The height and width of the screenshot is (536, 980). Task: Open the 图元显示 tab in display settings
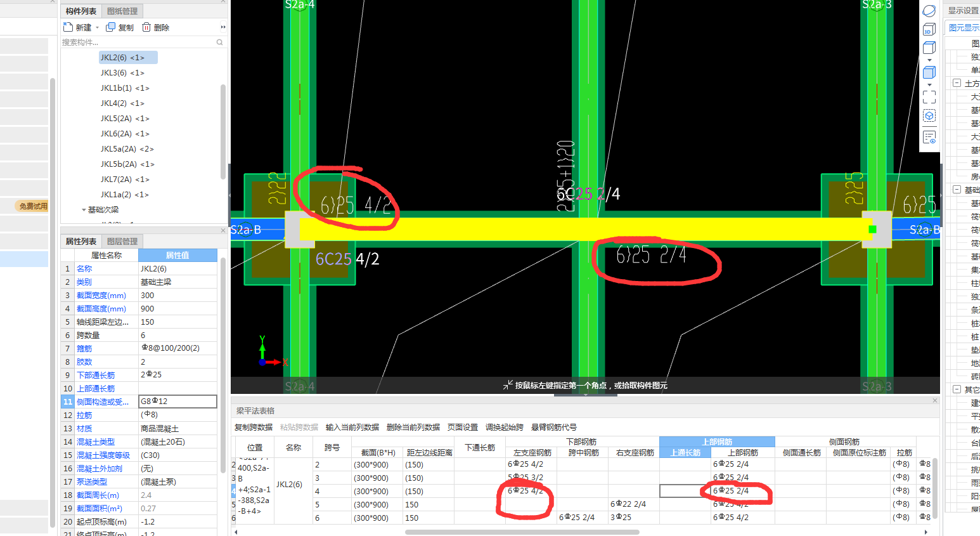pos(963,27)
